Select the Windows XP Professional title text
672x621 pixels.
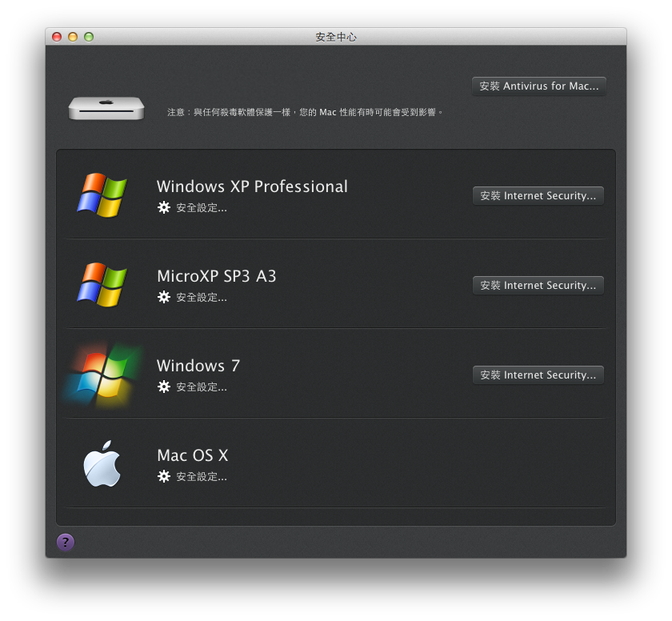252,186
